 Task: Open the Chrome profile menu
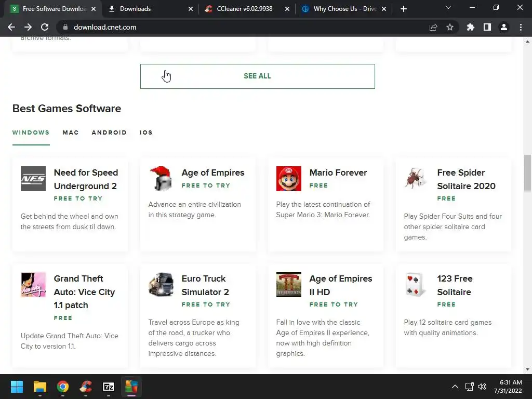pos(504,27)
